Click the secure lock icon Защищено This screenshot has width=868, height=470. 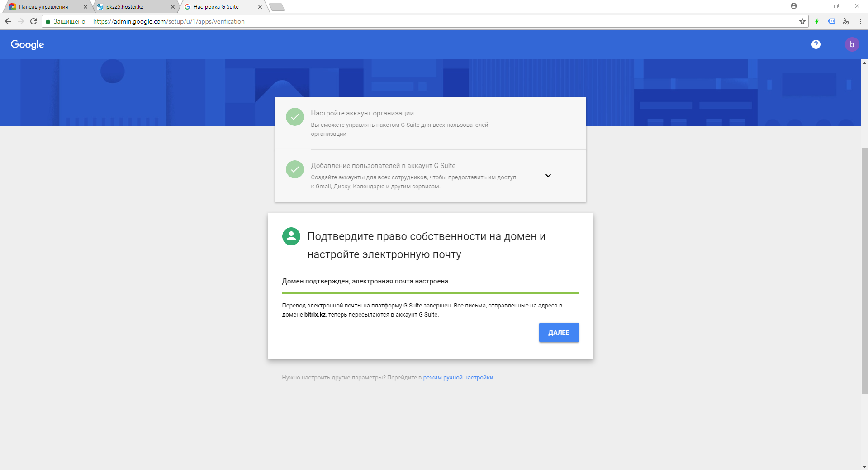point(65,21)
